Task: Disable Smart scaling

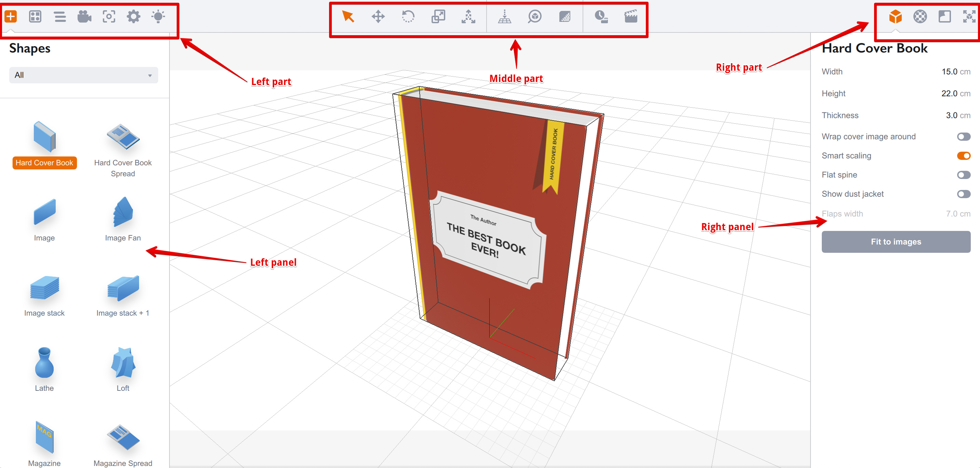Action: [x=964, y=155]
